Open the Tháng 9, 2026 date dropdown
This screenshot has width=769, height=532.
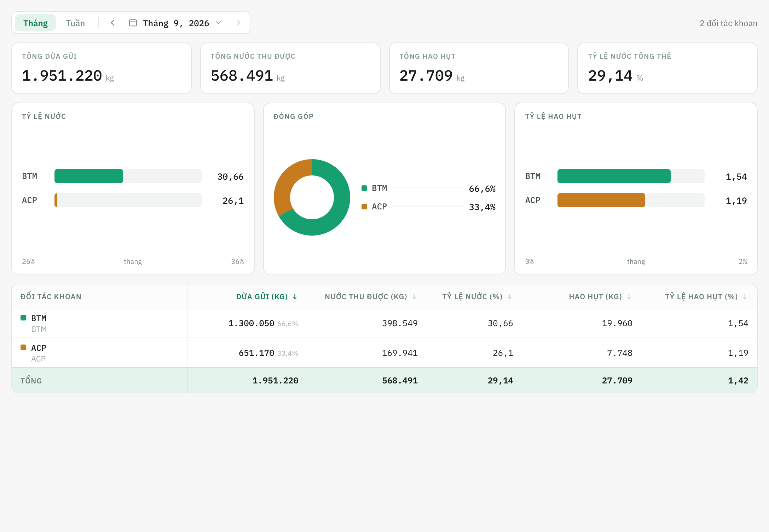coord(175,23)
